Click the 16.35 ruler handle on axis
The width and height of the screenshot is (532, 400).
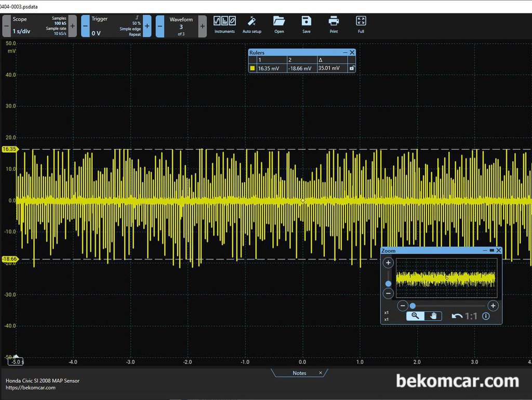(x=10, y=149)
